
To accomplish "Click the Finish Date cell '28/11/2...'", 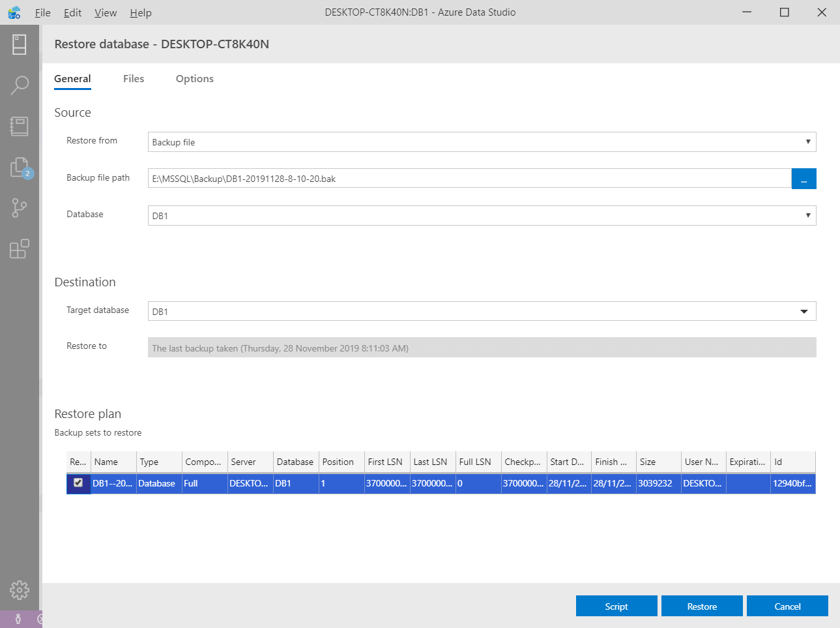I will click(x=615, y=483).
